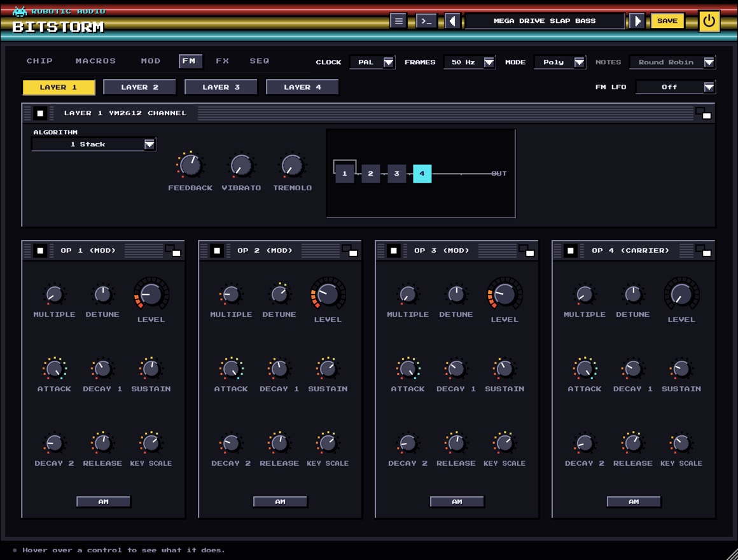This screenshot has width=738, height=560.
Task: Open the console prompt icon
Action: 426,21
